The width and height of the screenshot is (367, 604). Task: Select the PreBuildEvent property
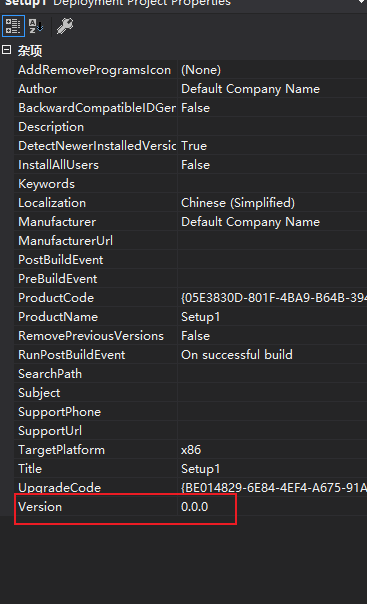pos(57,279)
